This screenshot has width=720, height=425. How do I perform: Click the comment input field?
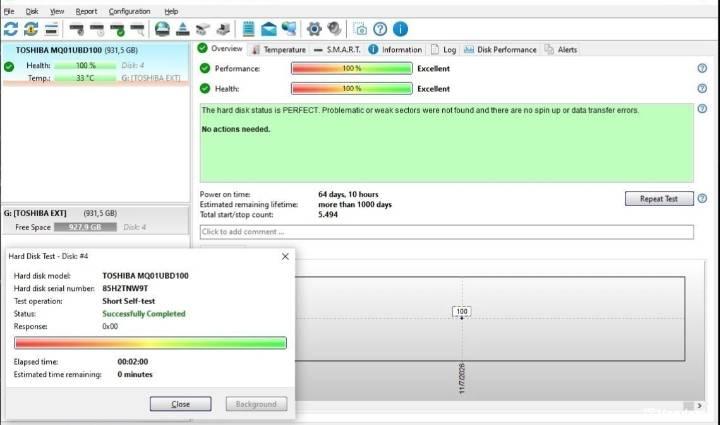point(446,232)
